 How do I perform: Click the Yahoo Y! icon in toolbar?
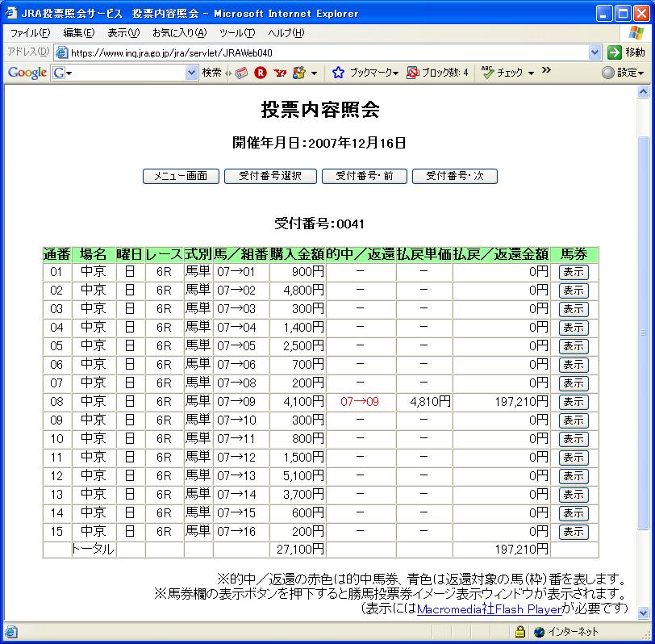click(x=280, y=73)
